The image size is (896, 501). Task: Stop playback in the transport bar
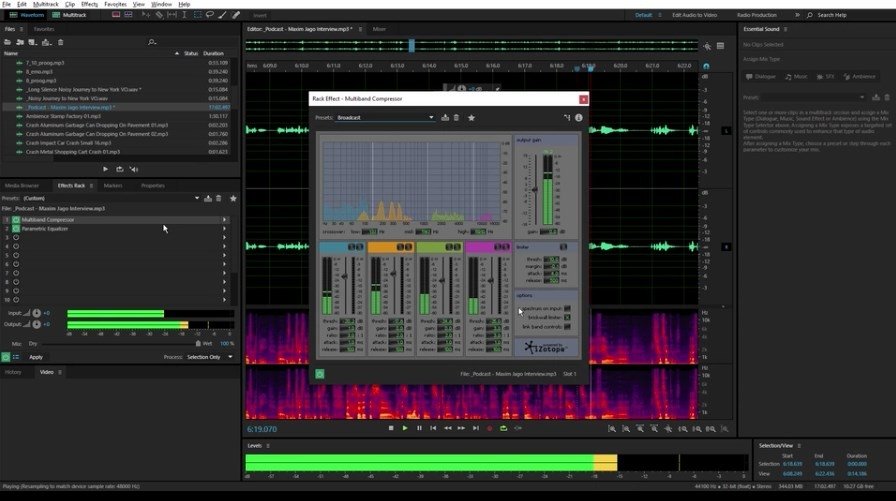tap(391, 428)
